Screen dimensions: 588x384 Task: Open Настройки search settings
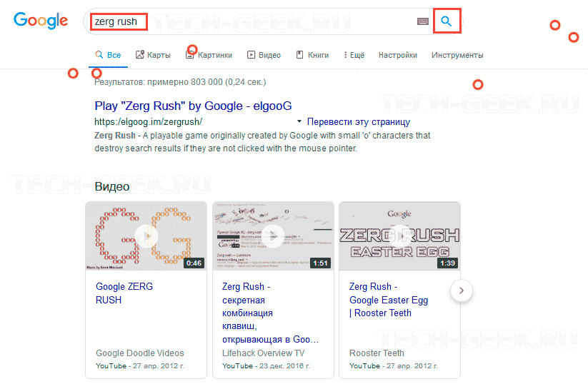398,55
